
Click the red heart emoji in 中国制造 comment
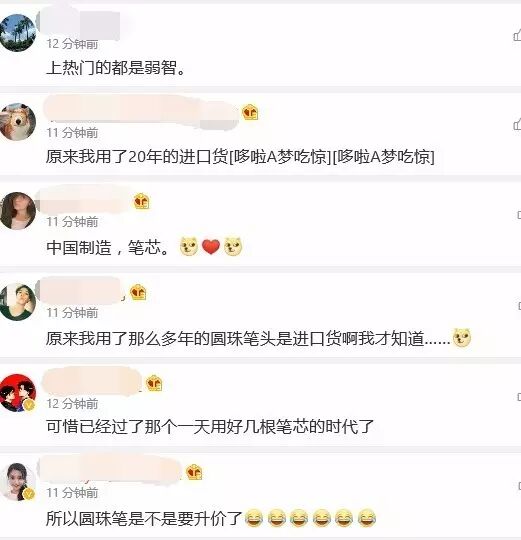coord(211,247)
